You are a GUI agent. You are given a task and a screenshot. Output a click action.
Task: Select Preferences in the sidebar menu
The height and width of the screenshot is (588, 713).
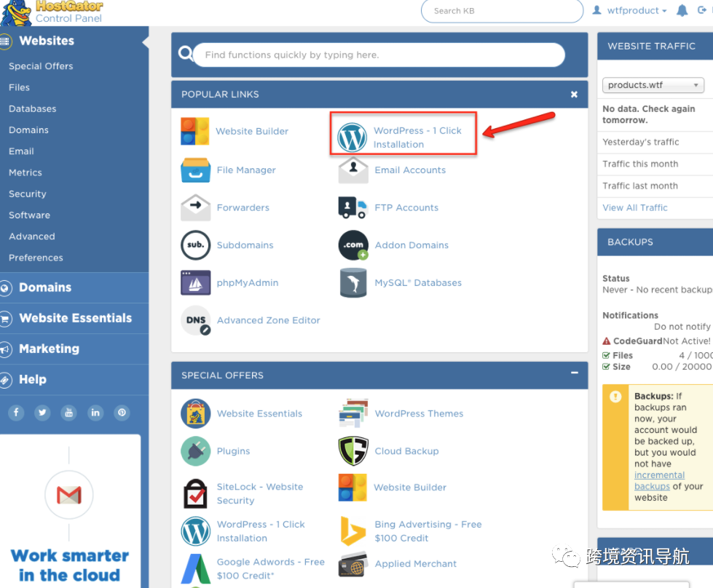[x=36, y=258]
